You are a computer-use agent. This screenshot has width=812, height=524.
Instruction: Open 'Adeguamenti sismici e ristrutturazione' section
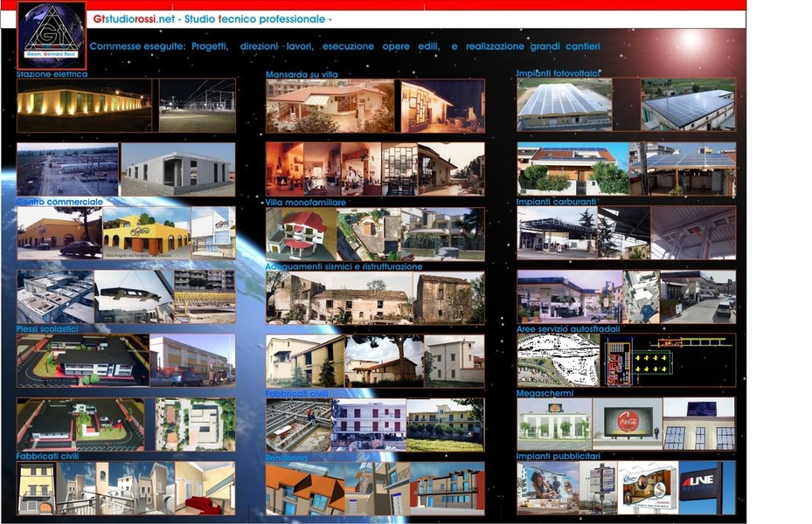click(x=344, y=266)
